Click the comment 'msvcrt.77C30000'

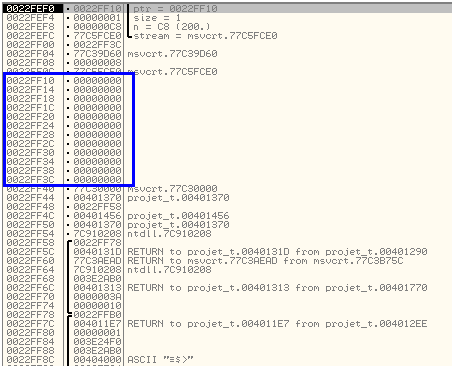(172, 189)
